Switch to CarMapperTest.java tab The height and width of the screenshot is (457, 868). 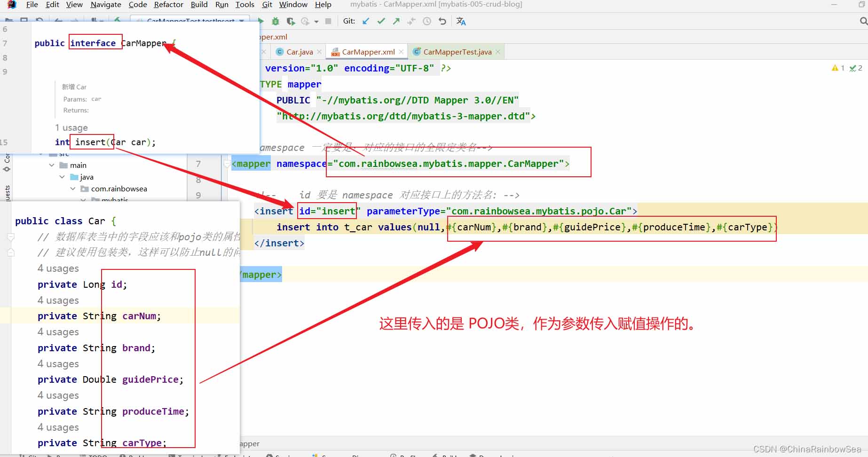[x=457, y=52]
